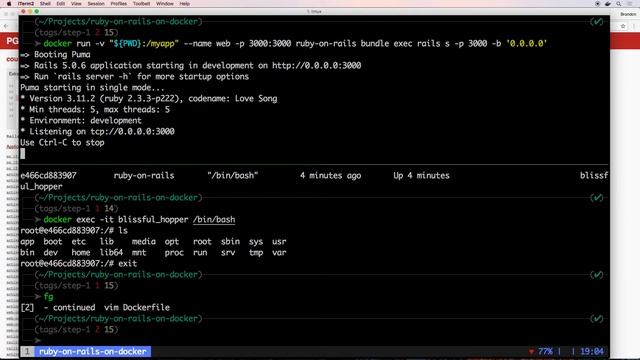Screen dimensions: 640x360
Task: Close the iTerm2 window with red button
Action: (x=23, y=11)
